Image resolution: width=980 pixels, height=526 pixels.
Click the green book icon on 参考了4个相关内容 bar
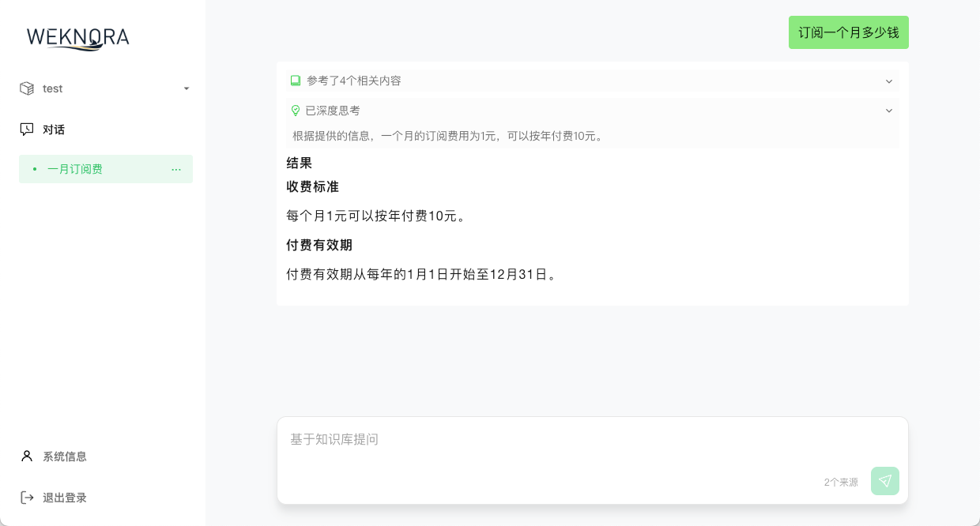pyautogui.click(x=295, y=81)
